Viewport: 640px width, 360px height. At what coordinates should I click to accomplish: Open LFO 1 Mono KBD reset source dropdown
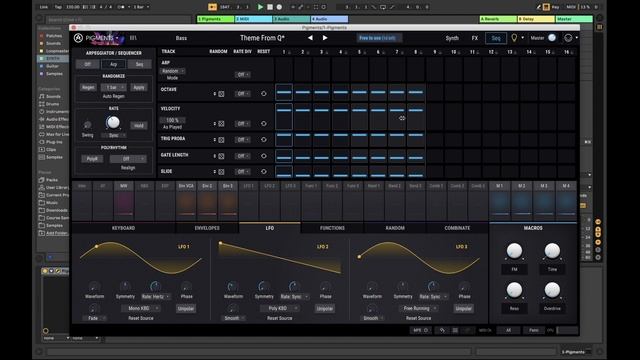point(141,309)
